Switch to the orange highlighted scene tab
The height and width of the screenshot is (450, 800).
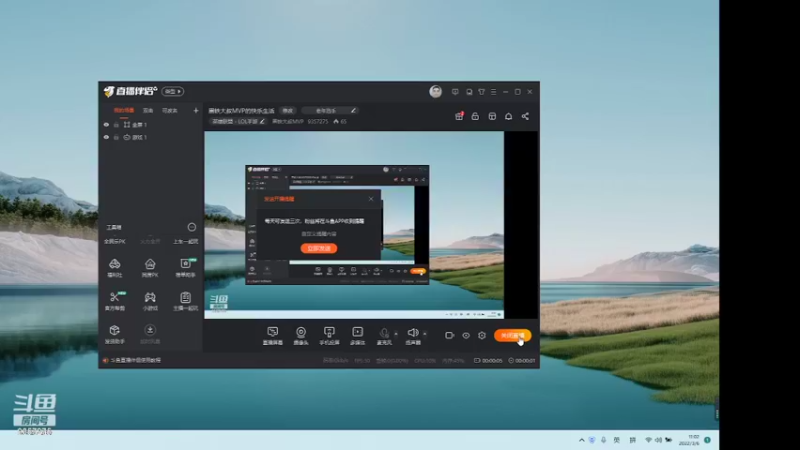123,110
